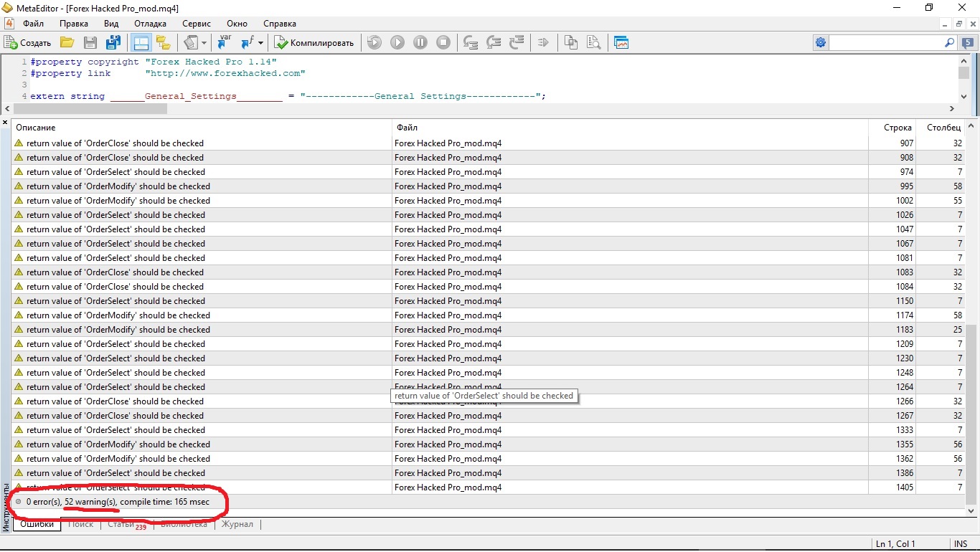Open the trading terminal chart icon
This screenshot has width=980, height=552.
click(x=621, y=43)
